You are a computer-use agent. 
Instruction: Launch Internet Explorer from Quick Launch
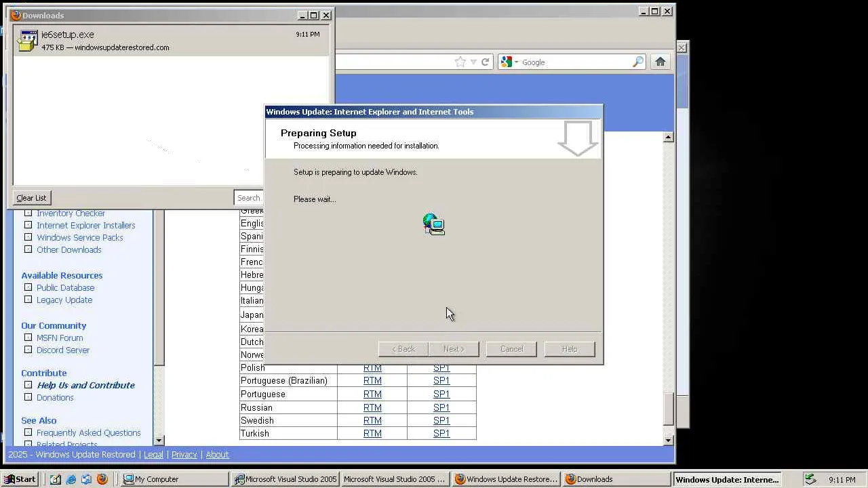coord(71,479)
